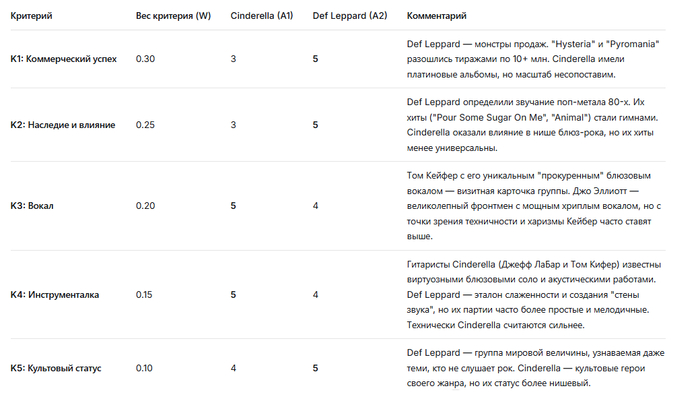Click the 'Def Leppard (A2)' column header
700x407 pixels.
(349, 16)
